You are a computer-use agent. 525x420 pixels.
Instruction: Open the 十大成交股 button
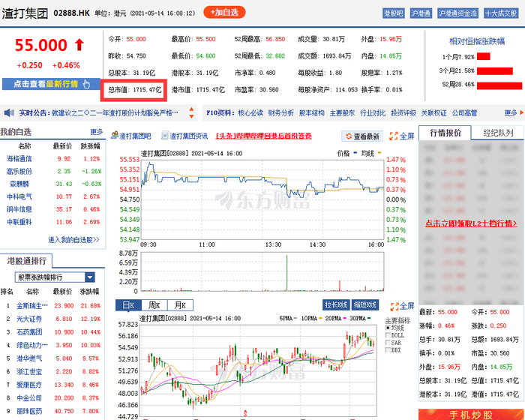click(501, 13)
